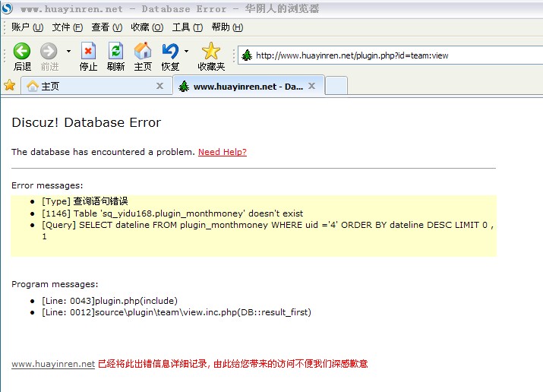Click the [Query] SELECT dateline statement
Image resolution: width=543 pixels, height=392 pixels.
[x=267, y=230]
